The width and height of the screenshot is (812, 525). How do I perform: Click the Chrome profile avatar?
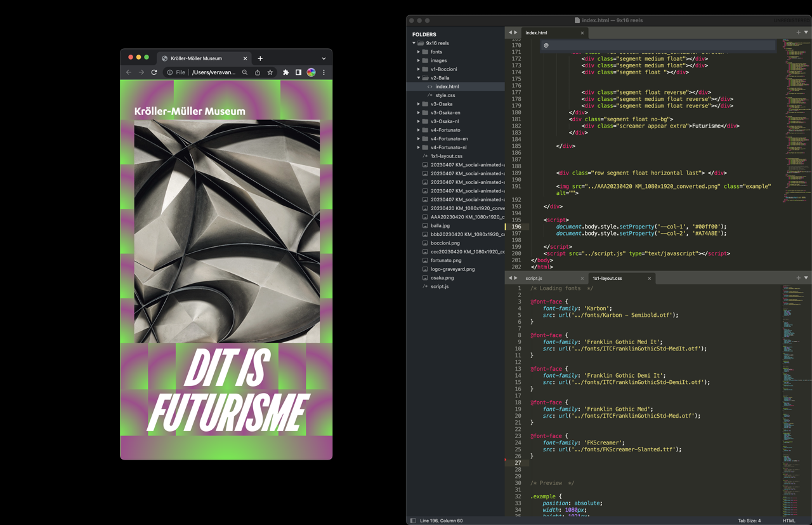tap(311, 72)
